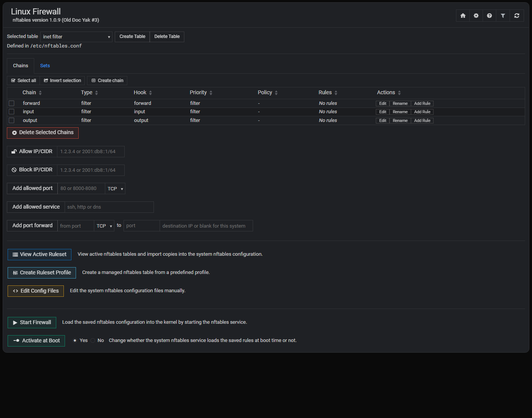Tick the checkbox for the output chain

pos(11,120)
